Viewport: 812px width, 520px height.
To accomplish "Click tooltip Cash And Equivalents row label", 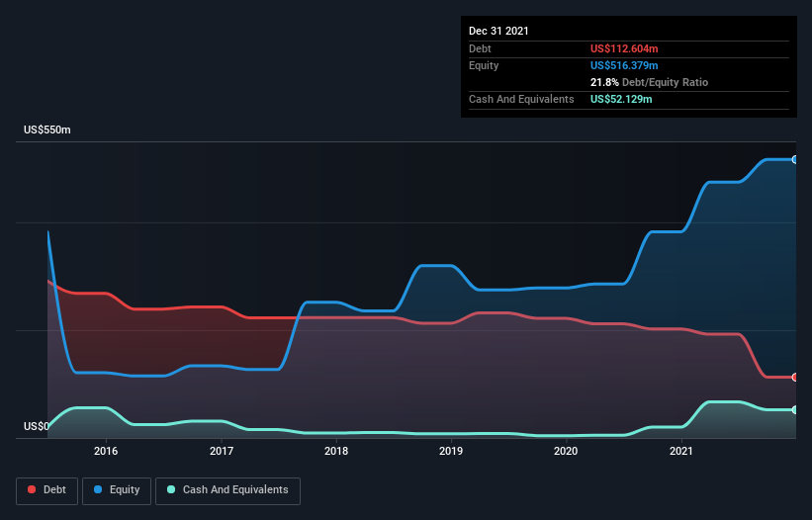I will click(521, 99).
